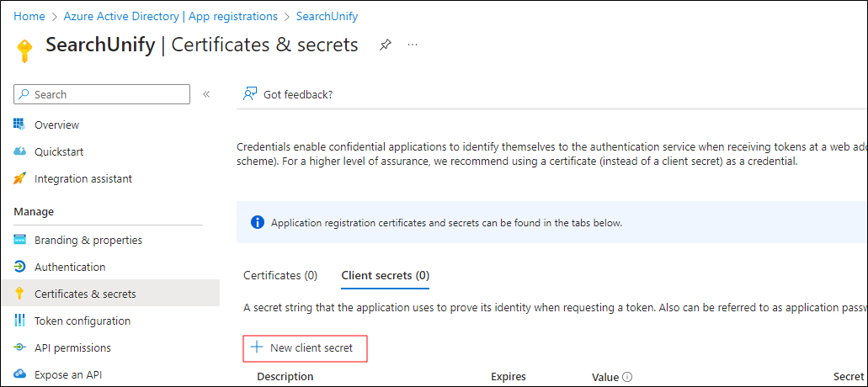
Task: Open Token configuration page
Action: pyautogui.click(x=82, y=321)
